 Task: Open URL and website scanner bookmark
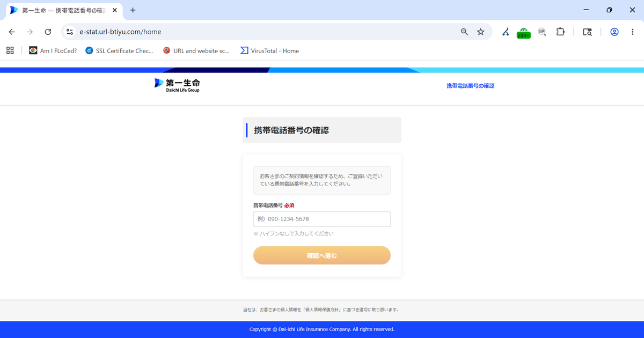pyautogui.click(x=196, y=50)
